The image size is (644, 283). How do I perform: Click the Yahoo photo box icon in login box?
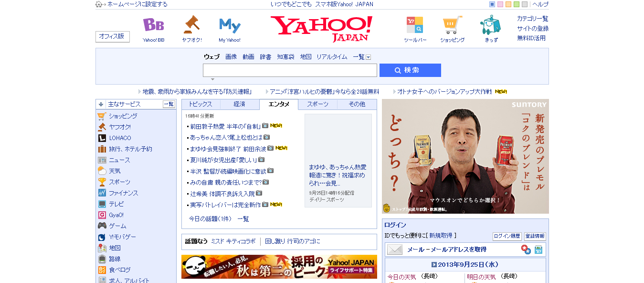coord(538,250)
